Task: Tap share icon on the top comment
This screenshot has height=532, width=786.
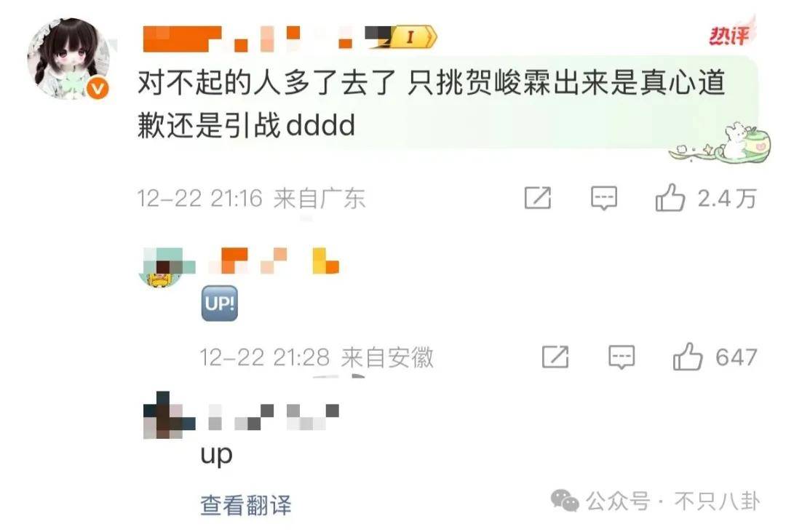Action: 538,197
